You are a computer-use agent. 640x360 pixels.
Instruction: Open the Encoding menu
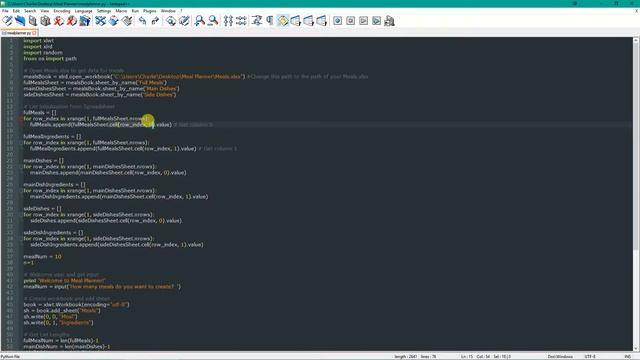62,11
